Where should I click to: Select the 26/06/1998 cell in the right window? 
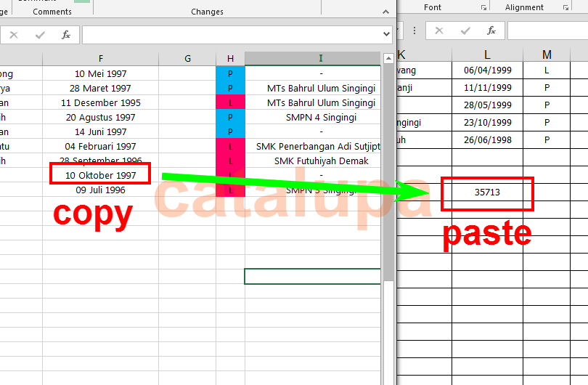coord(487,140)
